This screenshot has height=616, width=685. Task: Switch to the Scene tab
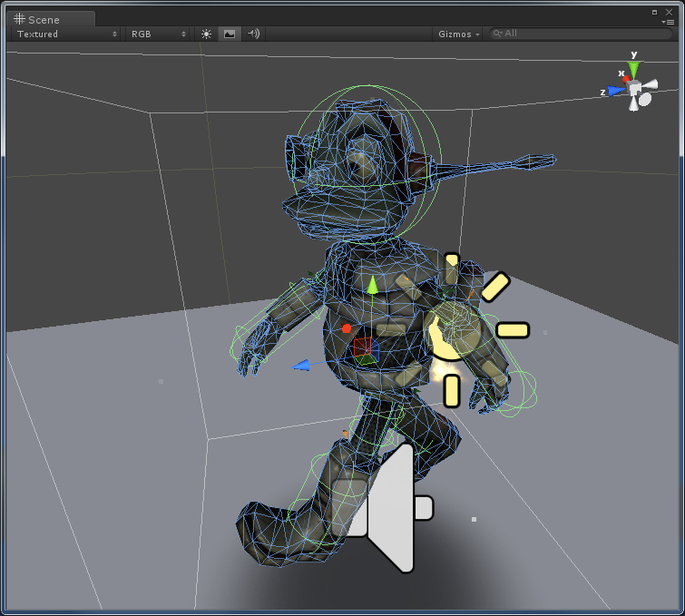point(51,19)
